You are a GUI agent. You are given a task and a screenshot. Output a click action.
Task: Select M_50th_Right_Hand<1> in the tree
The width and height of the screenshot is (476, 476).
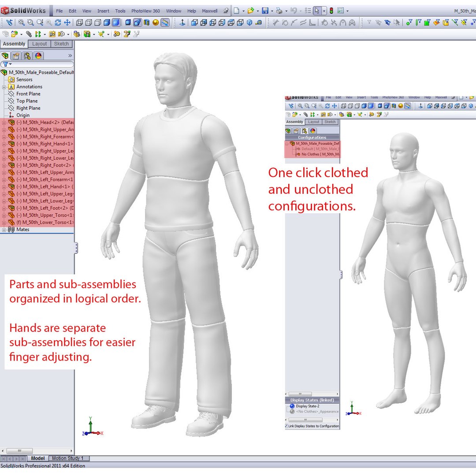(x=41, y=144)
